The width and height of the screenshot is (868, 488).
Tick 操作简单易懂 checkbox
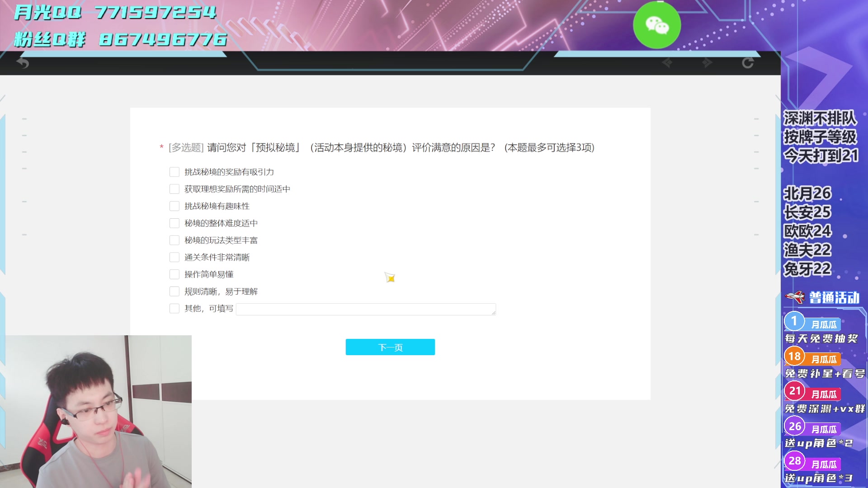pos(175,274)
